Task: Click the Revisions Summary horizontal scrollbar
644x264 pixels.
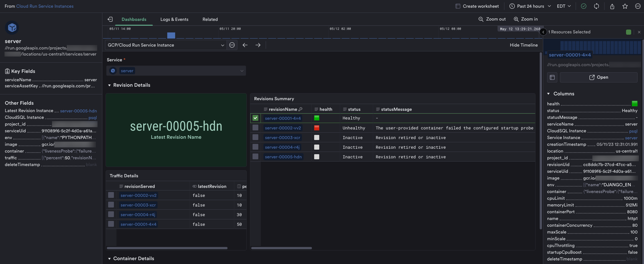Action: pyautogui.click(x=281, y=248)
